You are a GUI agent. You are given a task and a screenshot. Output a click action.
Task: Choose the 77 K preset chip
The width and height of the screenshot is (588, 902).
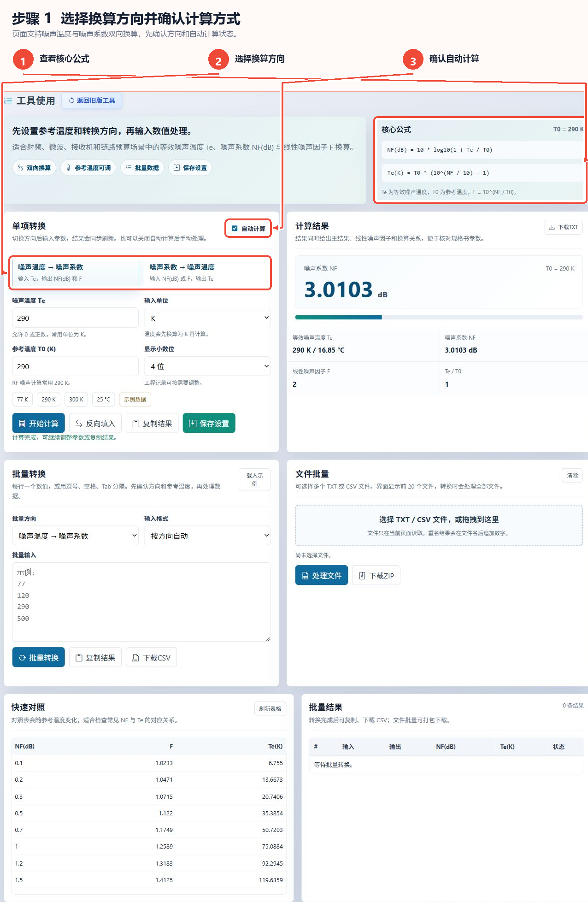pyautogui.click(x=23, y=399)
